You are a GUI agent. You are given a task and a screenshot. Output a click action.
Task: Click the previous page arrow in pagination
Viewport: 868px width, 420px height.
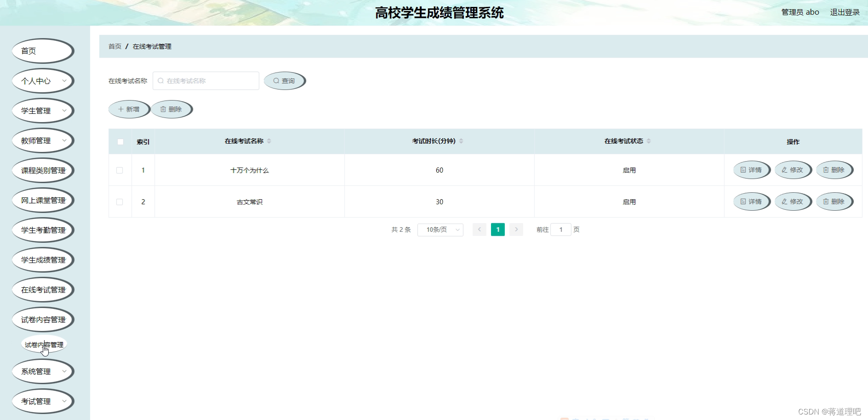pyautogui.click(x=479, y=230)
